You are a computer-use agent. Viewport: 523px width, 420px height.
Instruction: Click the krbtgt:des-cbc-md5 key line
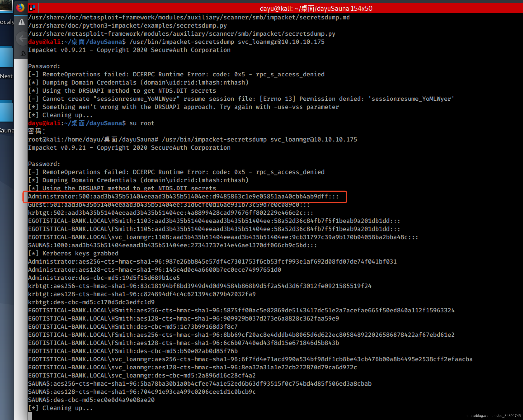click(91, 302)
